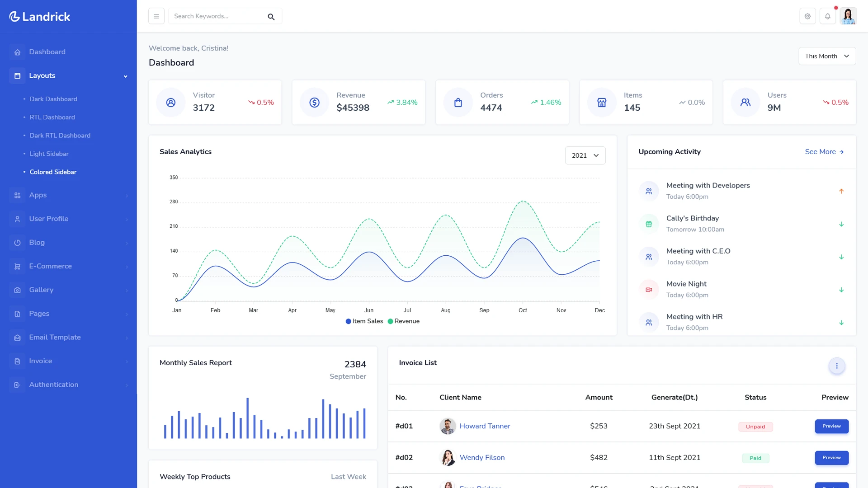Click the Revenue dollar icon
This screenshot has width=868, height=488.
tap(315, 103)
